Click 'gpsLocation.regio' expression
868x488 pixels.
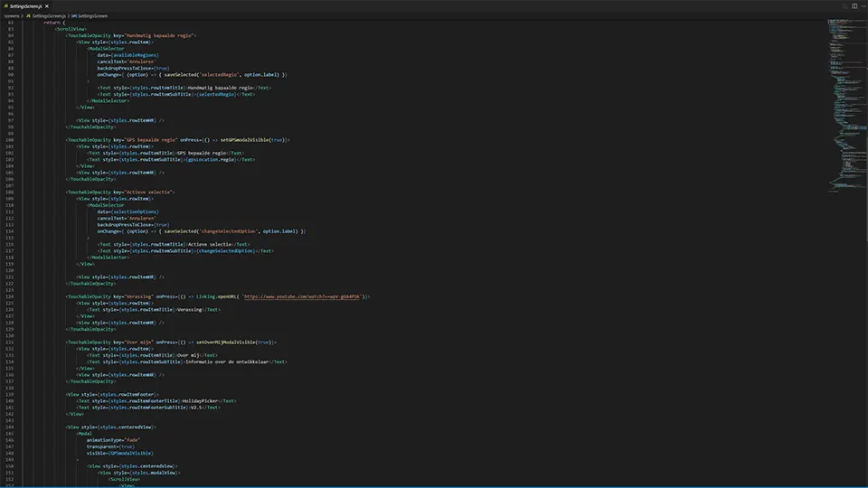pyautogui.click(x=211, y=160)
